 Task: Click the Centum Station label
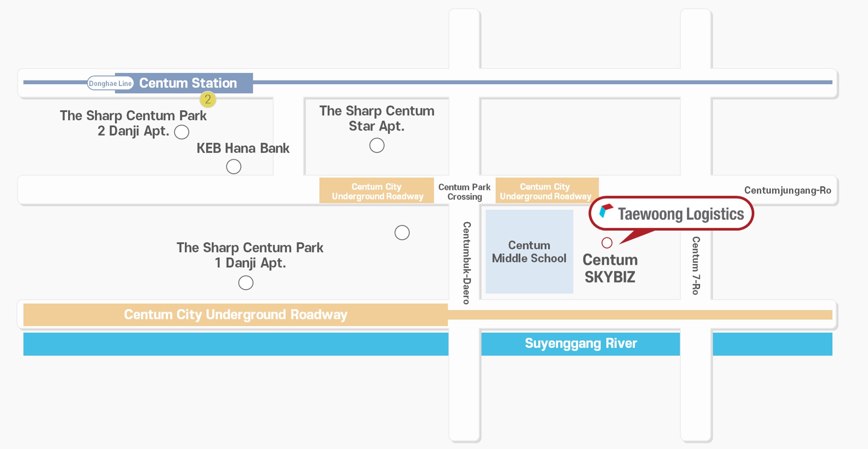click(188, 83)
